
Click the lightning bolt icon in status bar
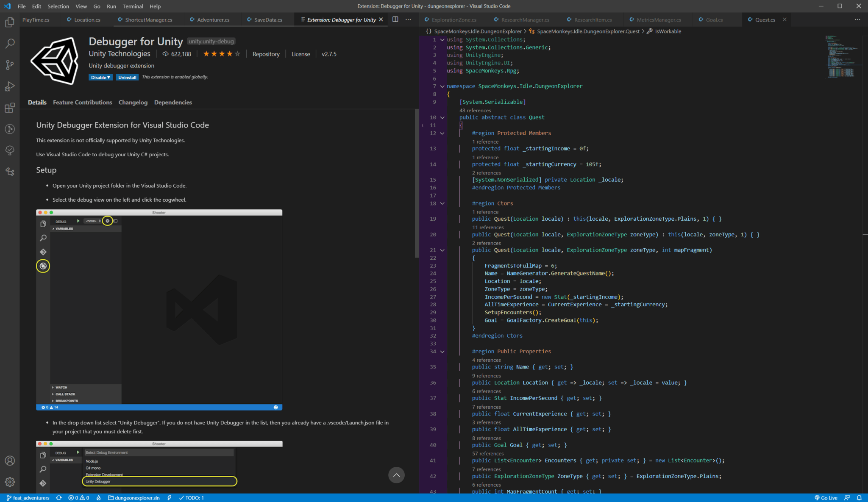(169, 498)
